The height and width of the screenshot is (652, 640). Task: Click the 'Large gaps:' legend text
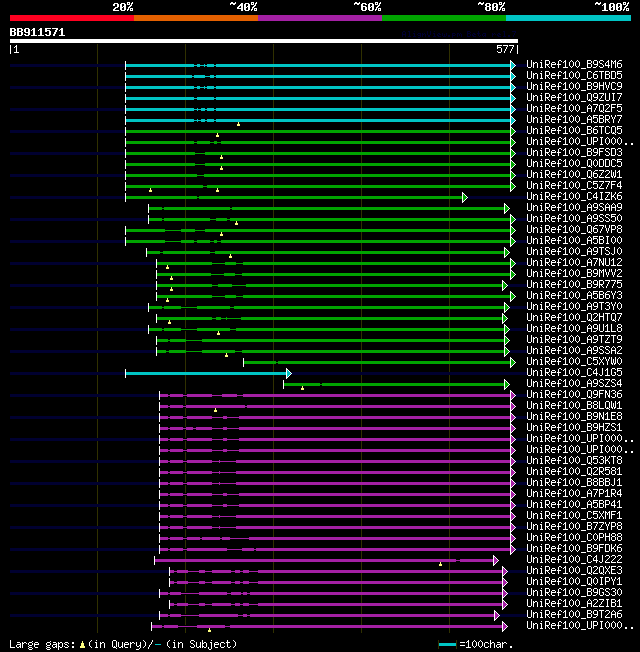42,645
